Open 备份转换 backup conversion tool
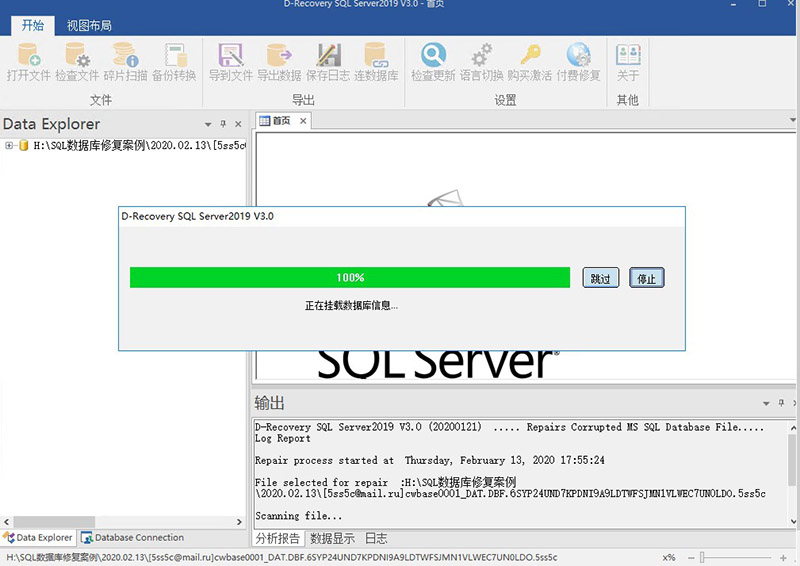 click(174, 62)
